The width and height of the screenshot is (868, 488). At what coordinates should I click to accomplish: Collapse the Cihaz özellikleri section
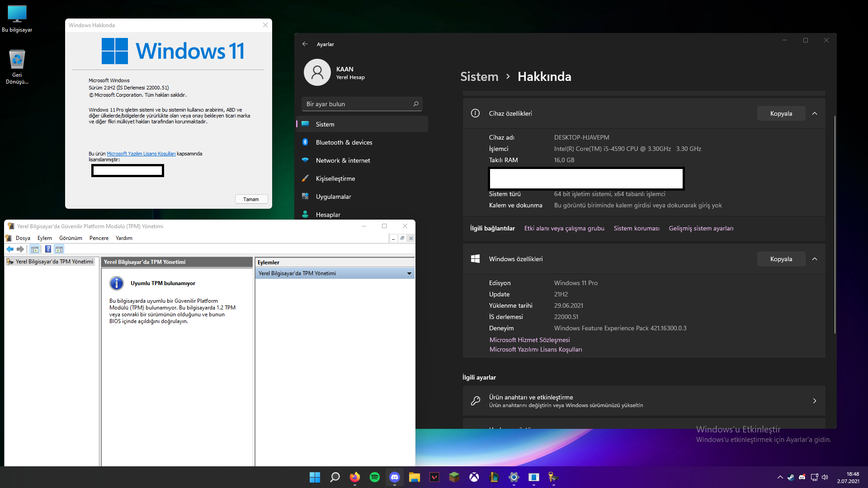[815, 113]
